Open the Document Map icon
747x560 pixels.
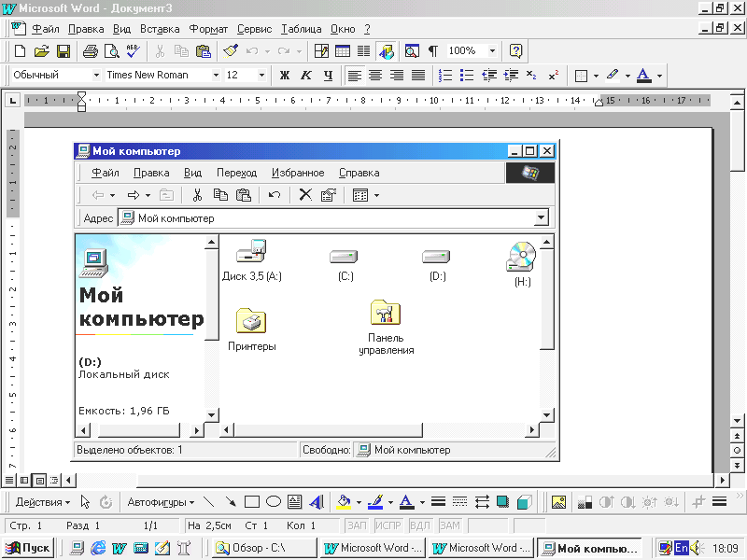(x=412, y=51)
